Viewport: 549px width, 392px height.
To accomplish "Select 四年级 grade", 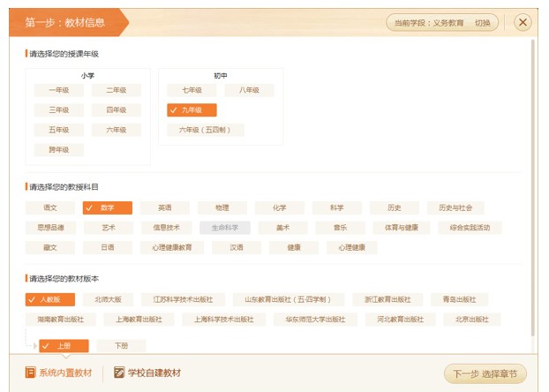I will [117, 110].
